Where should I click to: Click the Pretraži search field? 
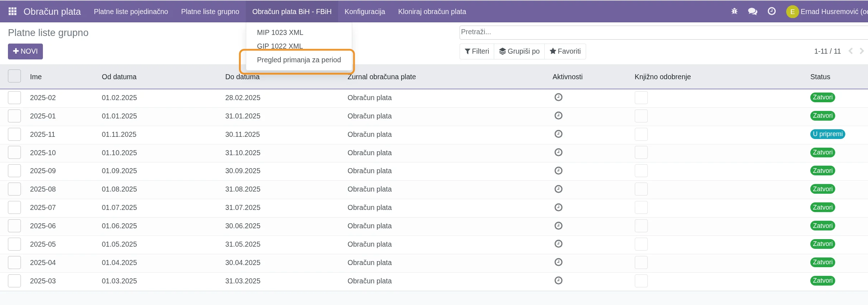649,32
